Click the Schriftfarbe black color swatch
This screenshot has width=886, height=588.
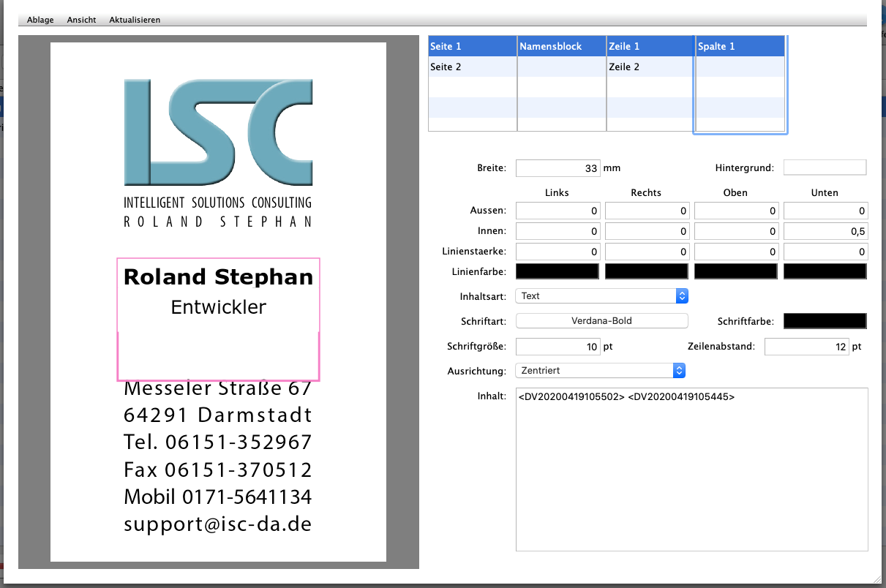point(825,321)
